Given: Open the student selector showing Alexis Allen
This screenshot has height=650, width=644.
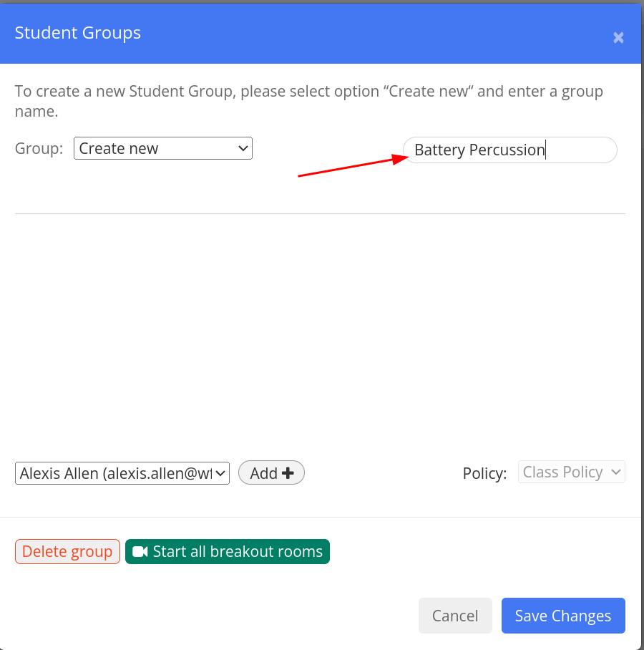Looking at the screenshot, I should pyautogui.click(x=122, y=473).
